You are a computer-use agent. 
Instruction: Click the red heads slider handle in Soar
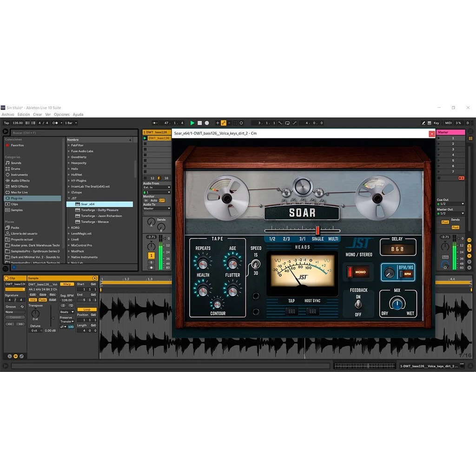(x=317, y=231)
